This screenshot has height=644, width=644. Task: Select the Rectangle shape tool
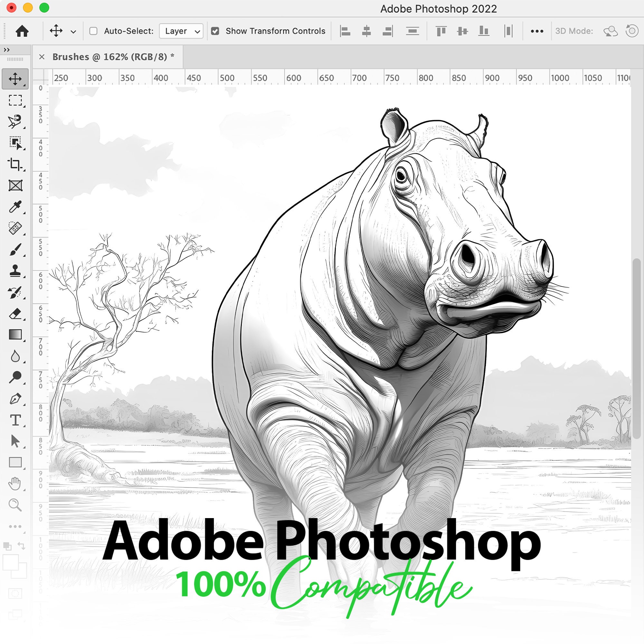15,462
